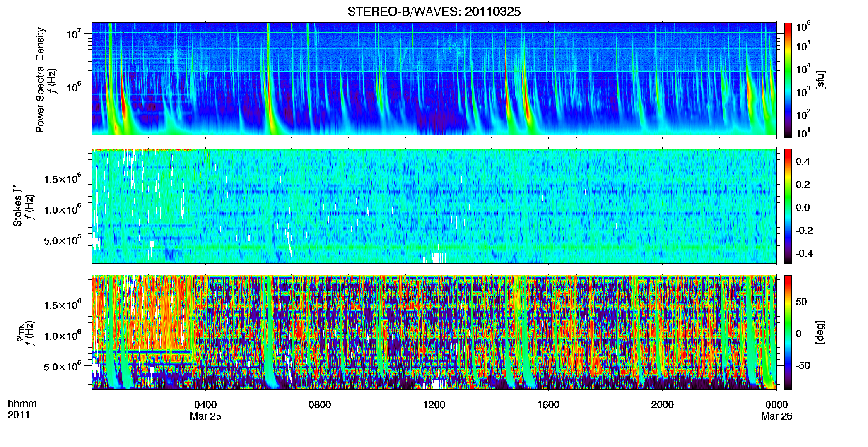The height and width of the screenshot is (447, 868).
Task: Click the 1200 time tick label
Action: pyautogui.click(x=434, y=405)
